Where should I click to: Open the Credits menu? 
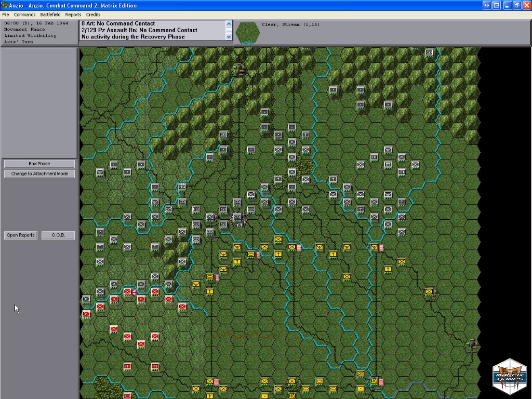(x=93, y=15)
